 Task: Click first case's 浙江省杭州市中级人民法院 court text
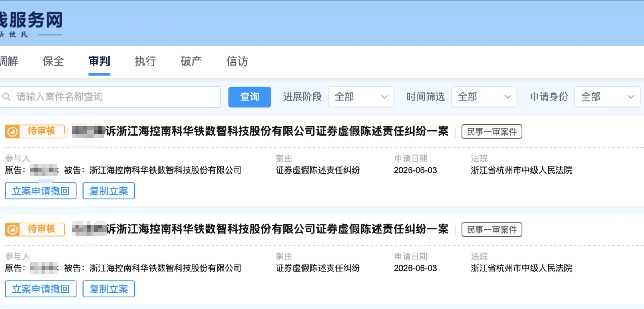pyautogui.click(x=521, y=170)
